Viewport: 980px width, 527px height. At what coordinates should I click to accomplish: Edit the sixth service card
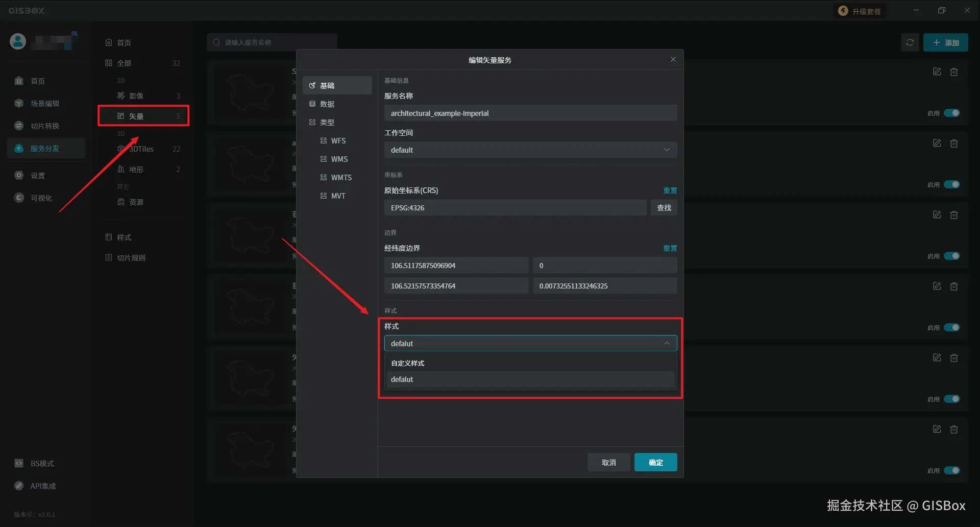[937, 429]
